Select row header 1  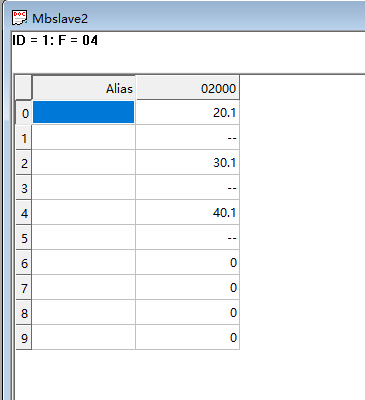[x=24, y=138]
